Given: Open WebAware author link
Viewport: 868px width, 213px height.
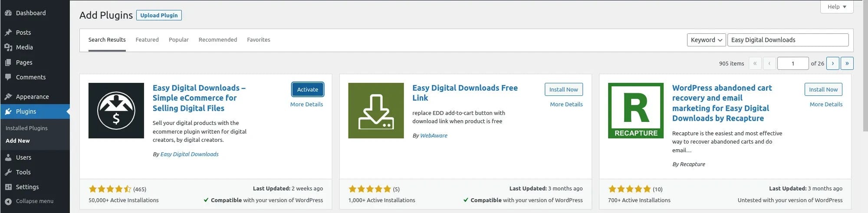Looking at the screenshot, I should tap(434, 136).
